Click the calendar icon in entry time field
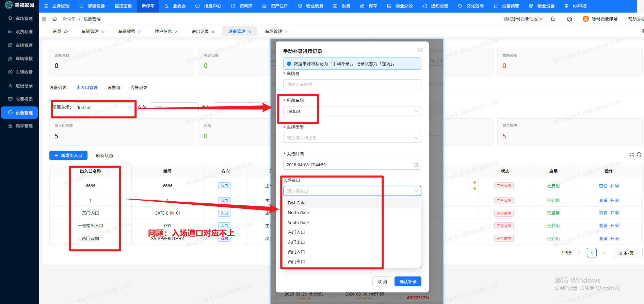 click(416, 165)
